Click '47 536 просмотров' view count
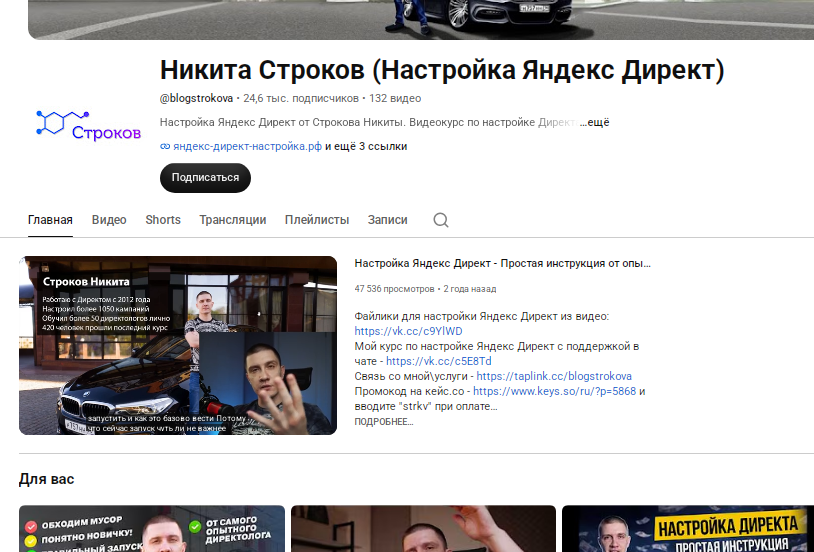The height and width of the screenshot is (552, 814). click(395, 289)
